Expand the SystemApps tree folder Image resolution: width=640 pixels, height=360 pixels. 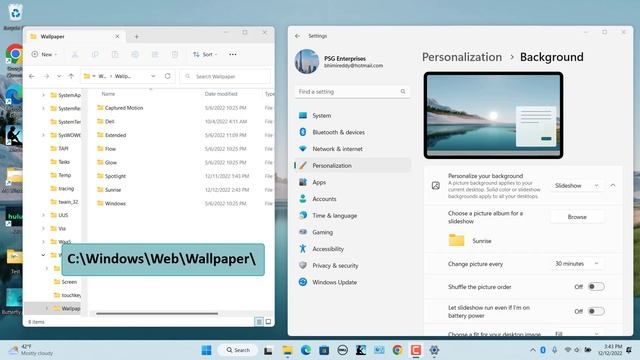43,95
